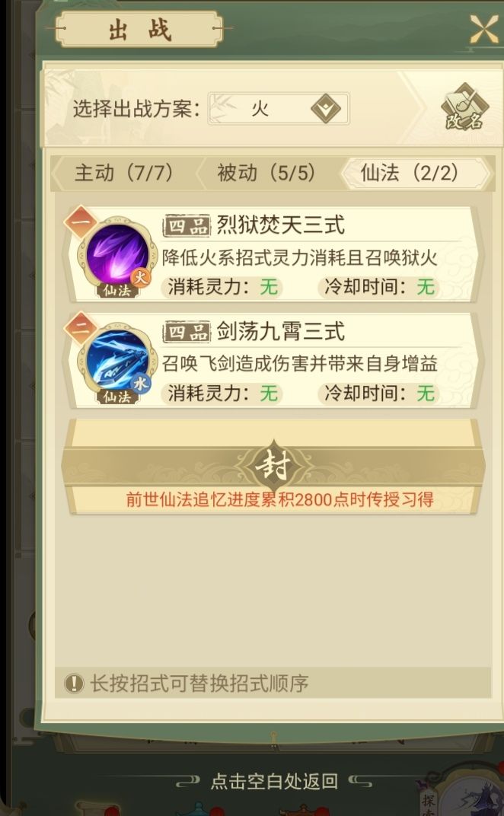Select the orange slot badge 一

(x=81, y=222)
